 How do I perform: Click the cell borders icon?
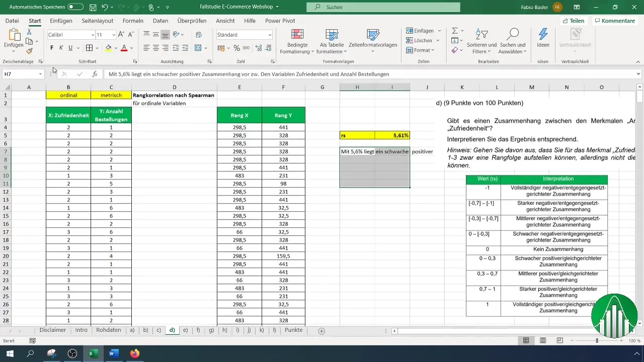pos(89,48)
